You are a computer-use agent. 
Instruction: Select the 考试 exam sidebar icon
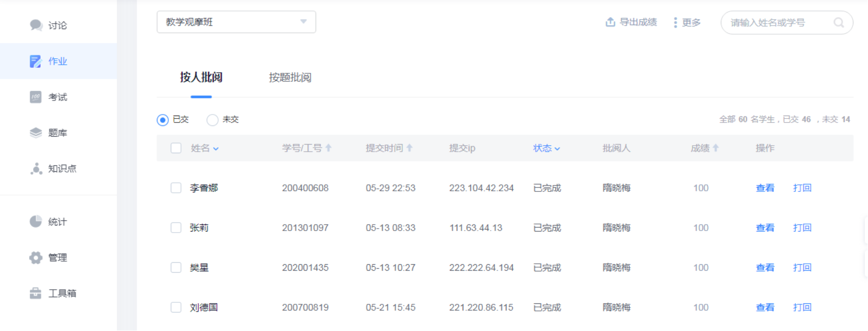tap(36, 97)
